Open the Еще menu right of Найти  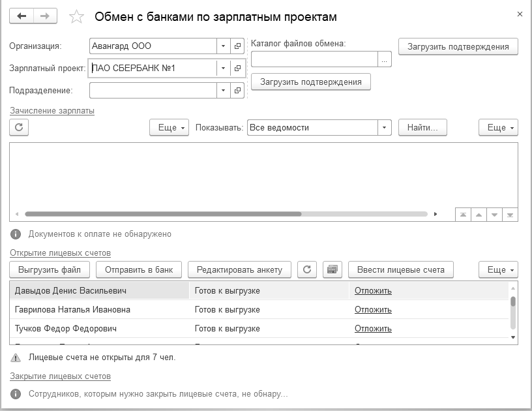click(498, 128)
